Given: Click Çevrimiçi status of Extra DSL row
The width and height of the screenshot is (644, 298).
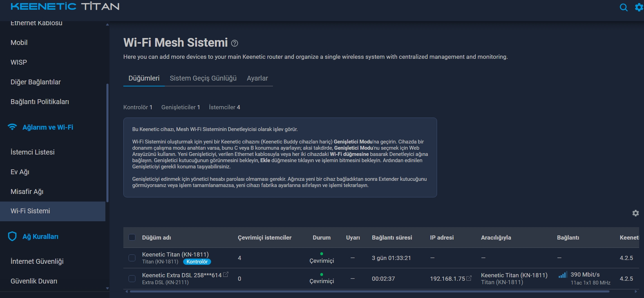Looking at the screenshot, I should (322, 281).
